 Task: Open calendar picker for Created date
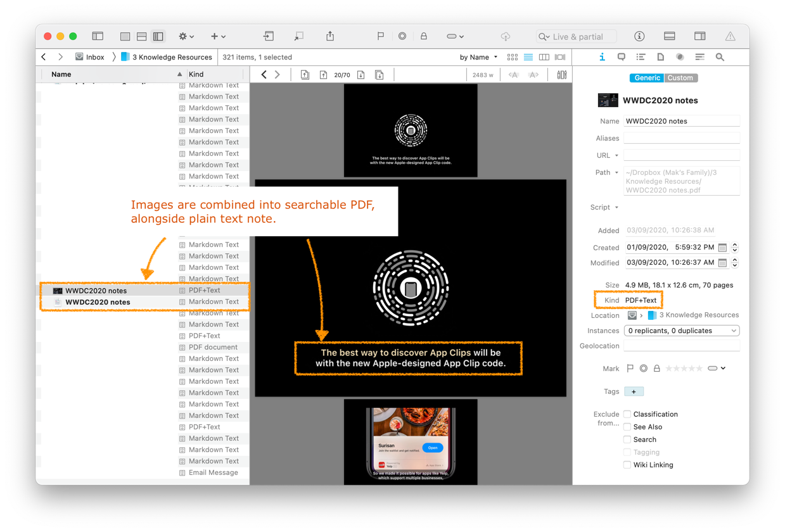tap(722, 248)
